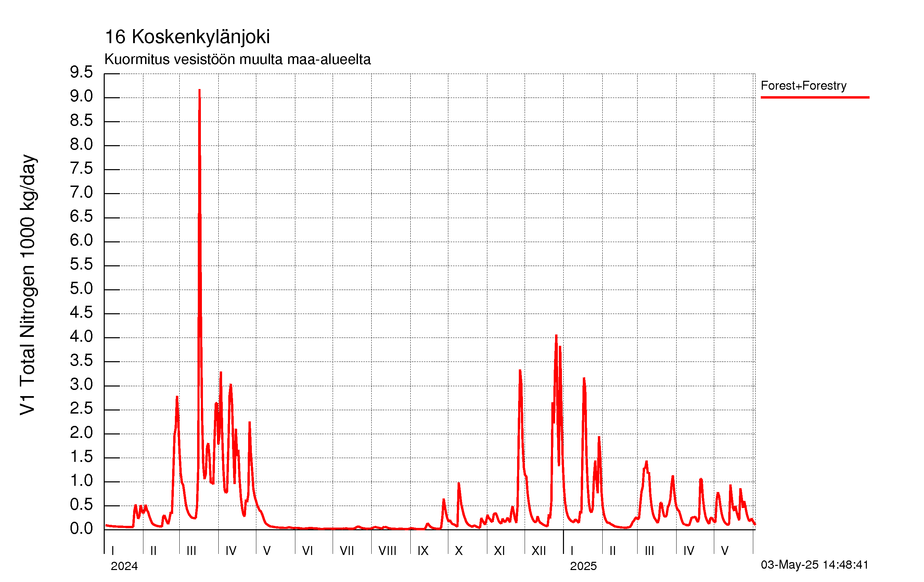The width and height of the screenshot is (924, 582).
Task: Click the 2024 month label 'III'
Action: (191, 551)
